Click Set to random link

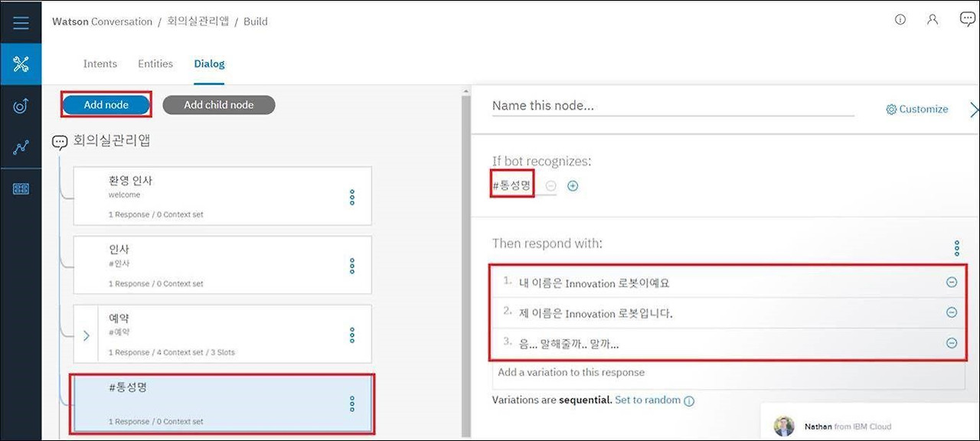(x=648, y=400)
